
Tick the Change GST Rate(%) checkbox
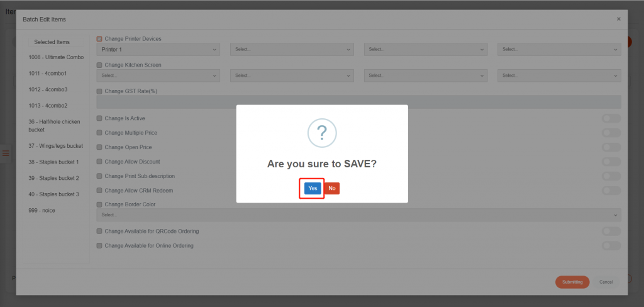pos(99,91)
